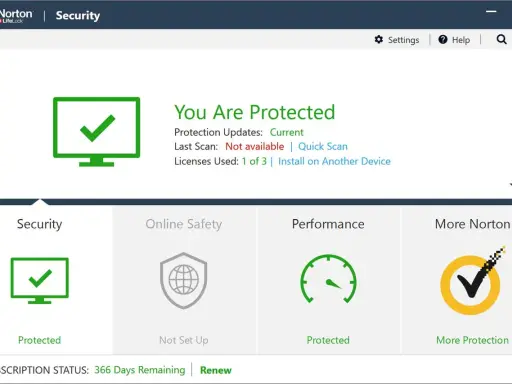Click the large green protected monitor icon
Image resolution: width=512 pixels, height=384 pixels.
(97, 132)
